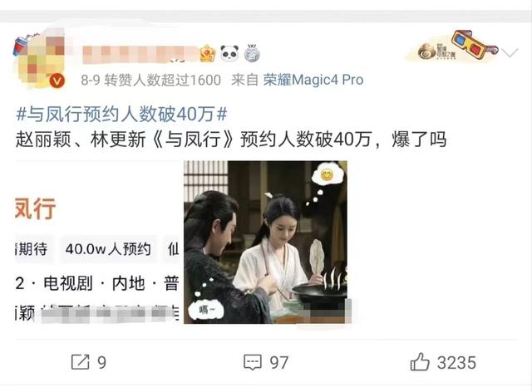Click the panda badge icon
The height and width of the screenshot is (392, 532).
coord(229,53)
